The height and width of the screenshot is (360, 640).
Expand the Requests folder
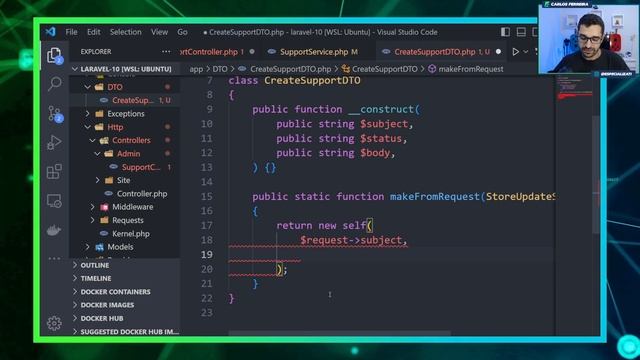click(128, 220)
